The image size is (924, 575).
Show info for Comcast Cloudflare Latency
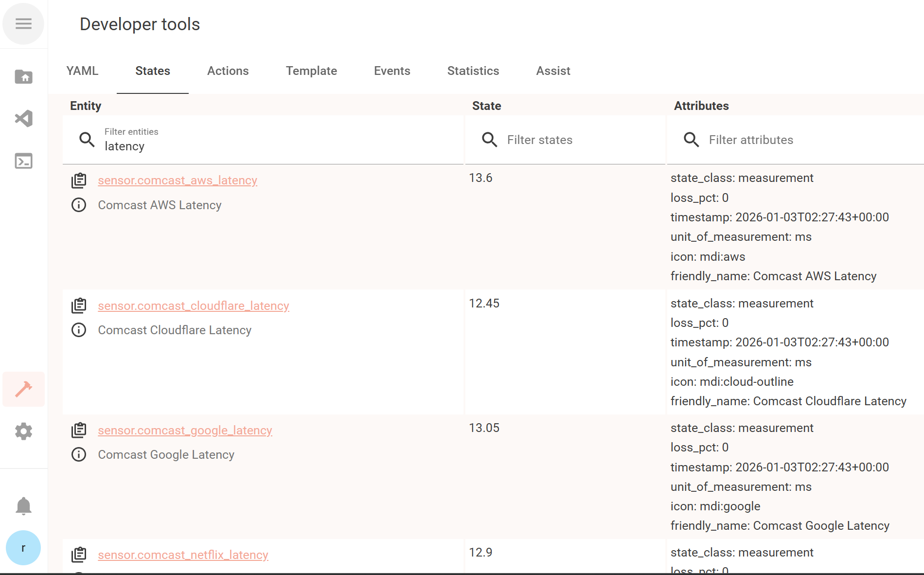coord(79,330)
